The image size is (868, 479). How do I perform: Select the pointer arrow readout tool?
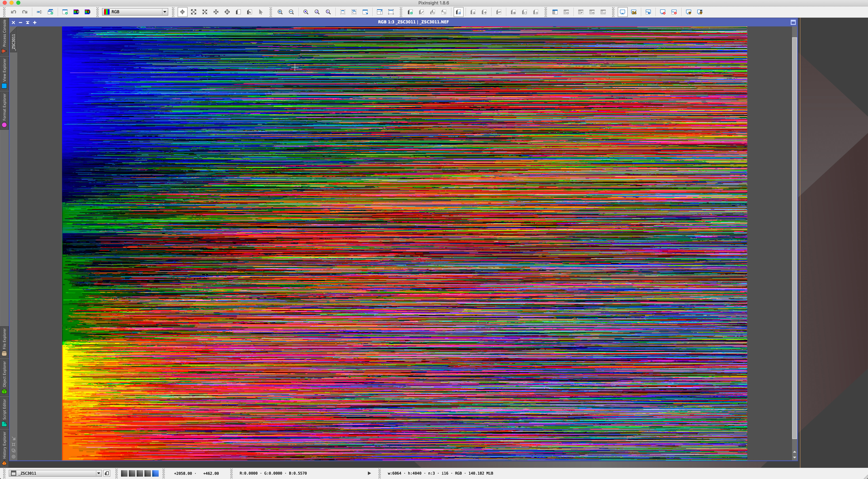pos(260,12)
